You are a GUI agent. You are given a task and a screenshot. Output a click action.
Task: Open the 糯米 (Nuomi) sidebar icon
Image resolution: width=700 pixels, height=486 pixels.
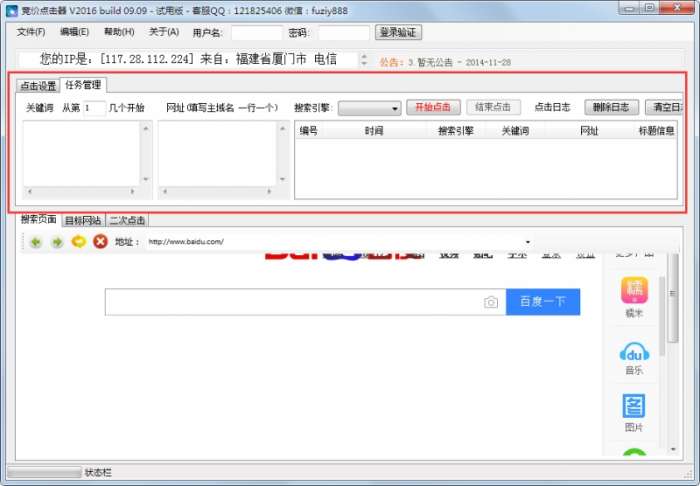click(634, 292)
